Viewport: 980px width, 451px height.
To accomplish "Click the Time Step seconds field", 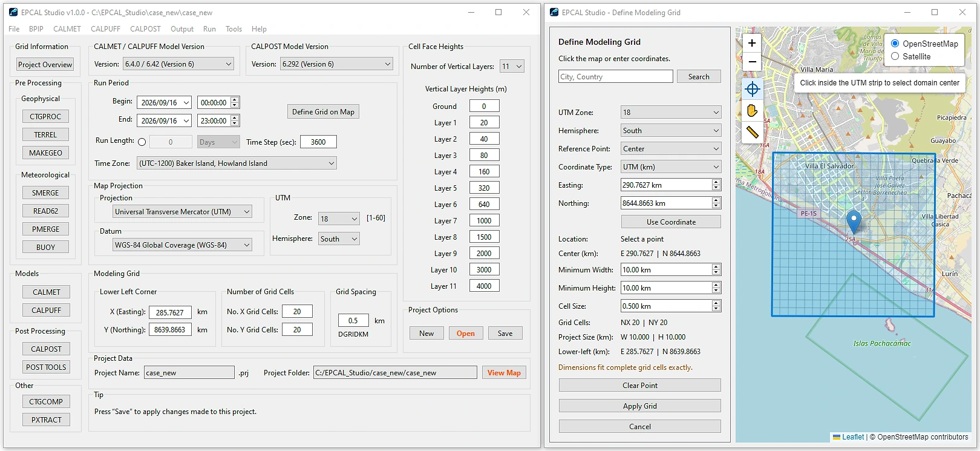I will point(319,142).
